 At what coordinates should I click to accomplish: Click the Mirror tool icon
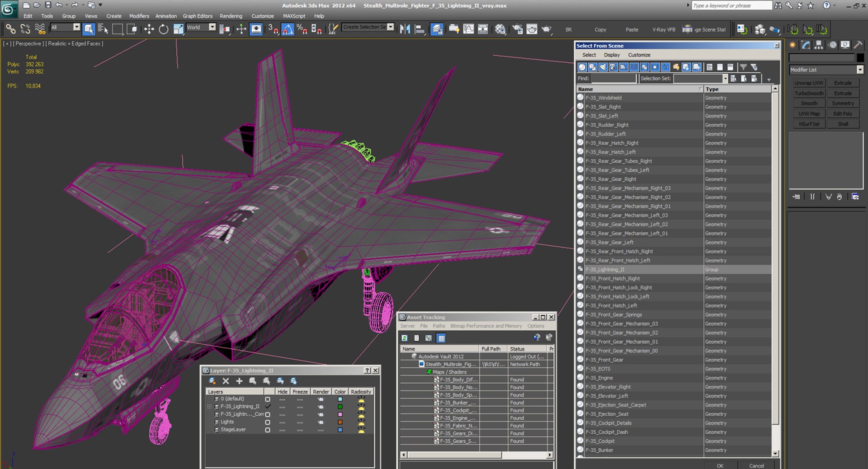405,29
